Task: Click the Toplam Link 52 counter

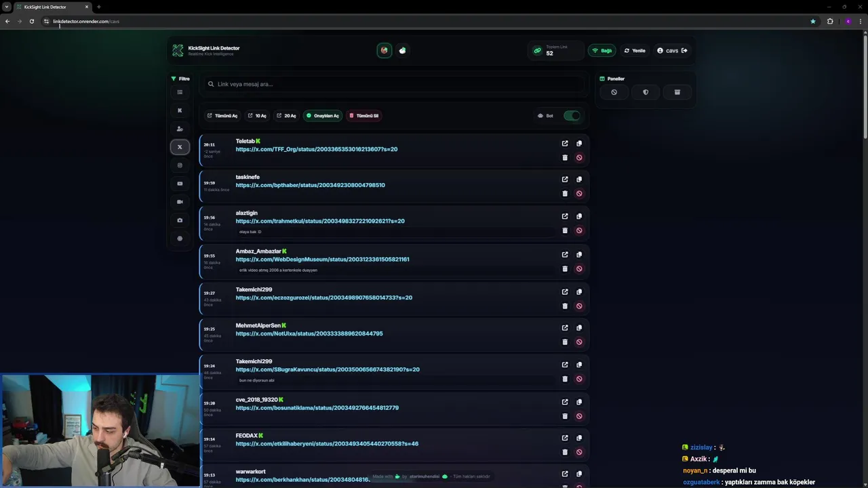Action: (555, 50)
